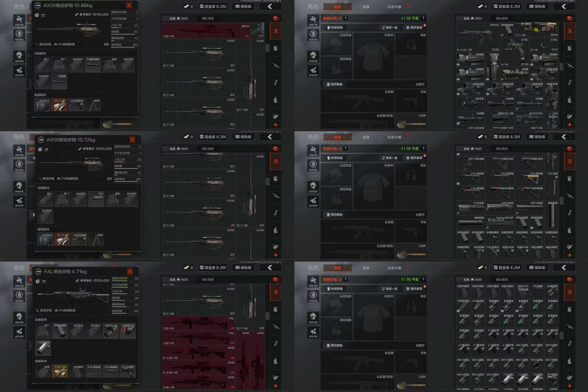
Task: Click the QBZ19X标准后握 grip item
Action: 522,291
